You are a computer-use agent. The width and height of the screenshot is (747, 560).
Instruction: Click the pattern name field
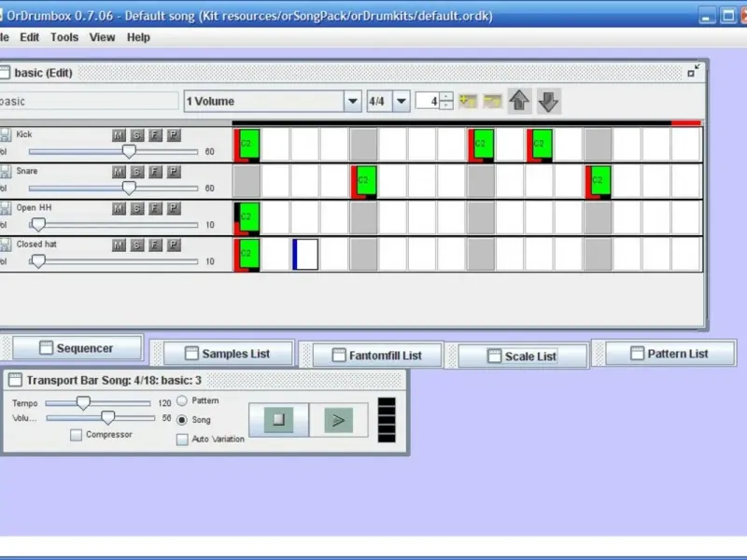point(89,101)
